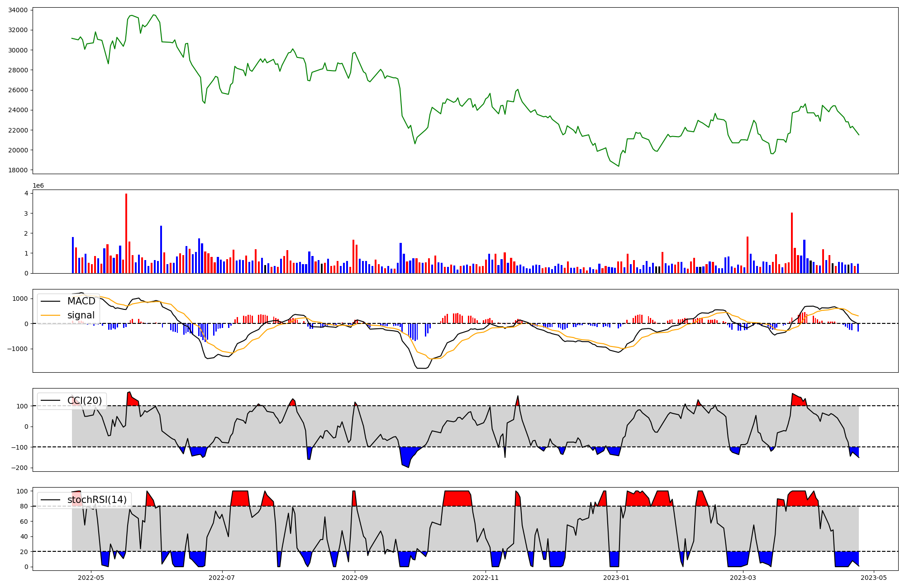Viewport: 905px width, 588px height.
Task: Click the 2022-11 date tick label
Action: 486,578
